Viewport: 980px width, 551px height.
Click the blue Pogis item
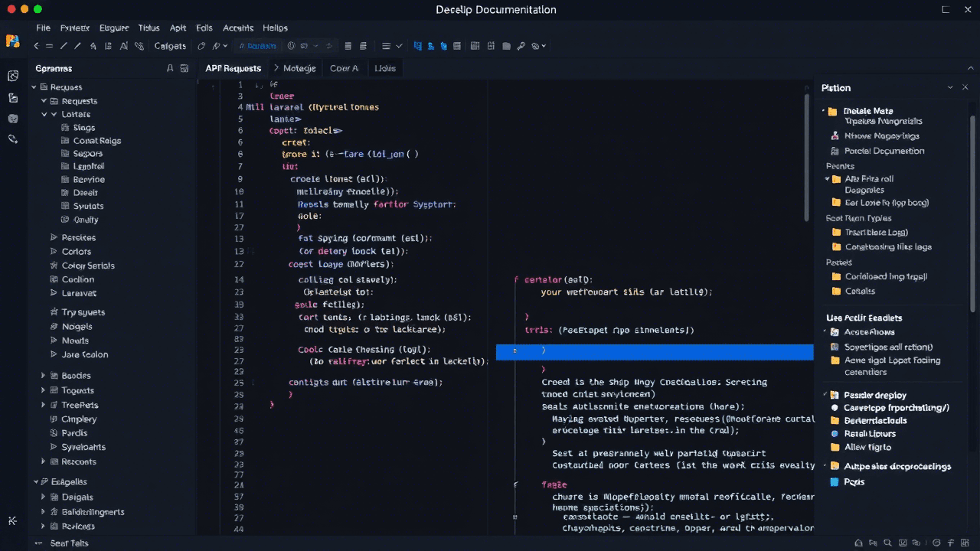(854, 482)
